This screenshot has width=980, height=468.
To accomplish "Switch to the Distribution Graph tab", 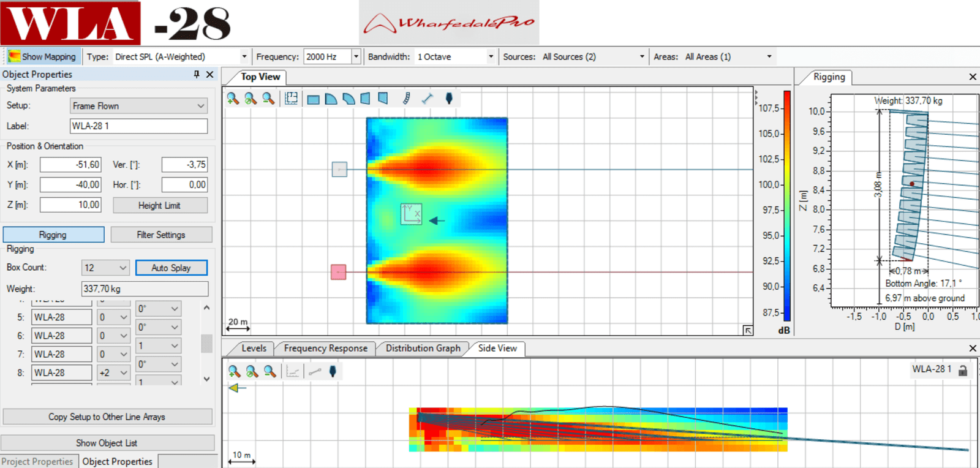I will (x=423, y=348).
